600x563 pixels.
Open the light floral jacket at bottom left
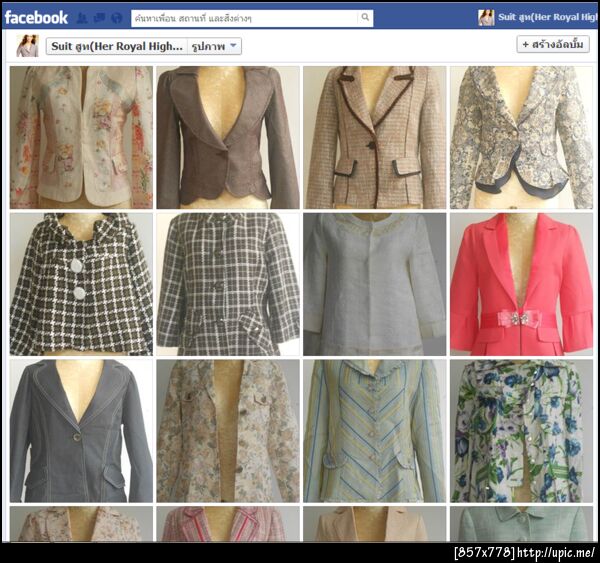tap(81, 524)
